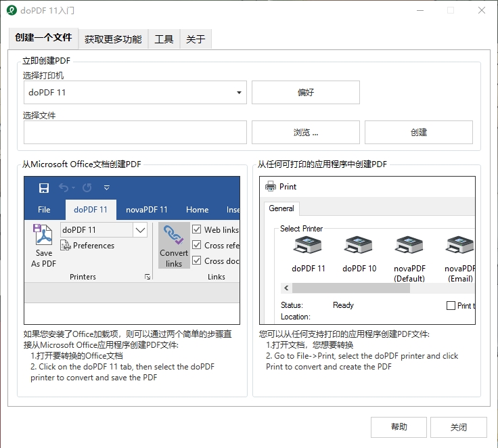Toggle the Web links checkbox

click(x=197, y=229)
